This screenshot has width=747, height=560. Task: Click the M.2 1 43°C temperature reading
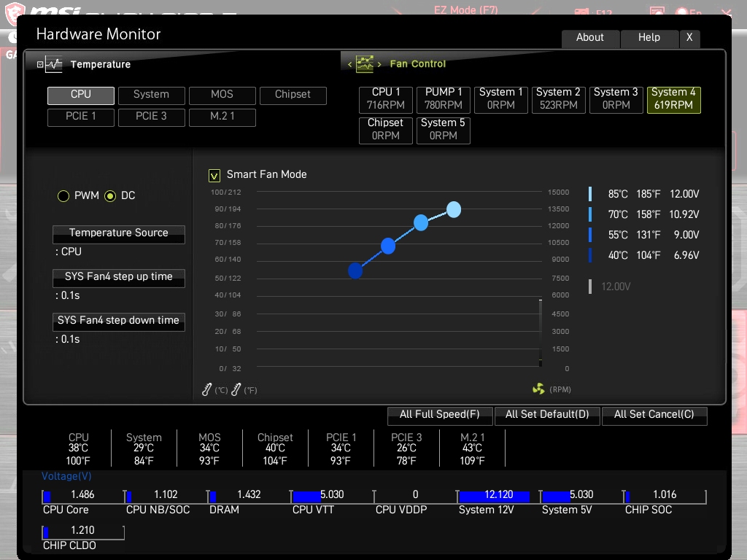pyautogui.click(x=472, y=448)
